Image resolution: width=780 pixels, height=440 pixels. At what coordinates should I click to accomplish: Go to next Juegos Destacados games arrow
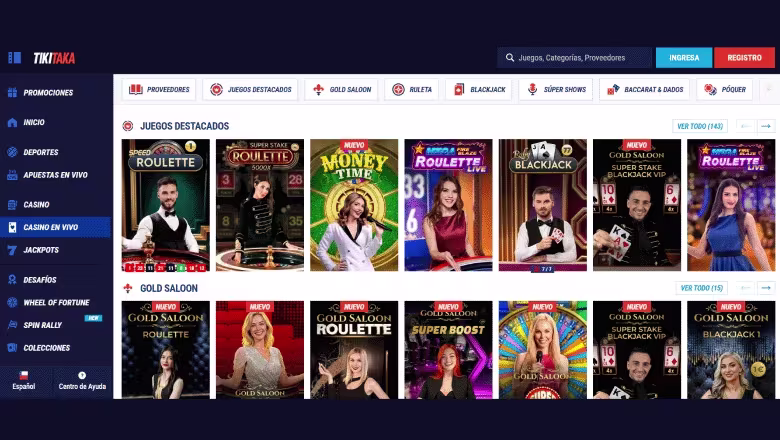click(x=766, y=126)
